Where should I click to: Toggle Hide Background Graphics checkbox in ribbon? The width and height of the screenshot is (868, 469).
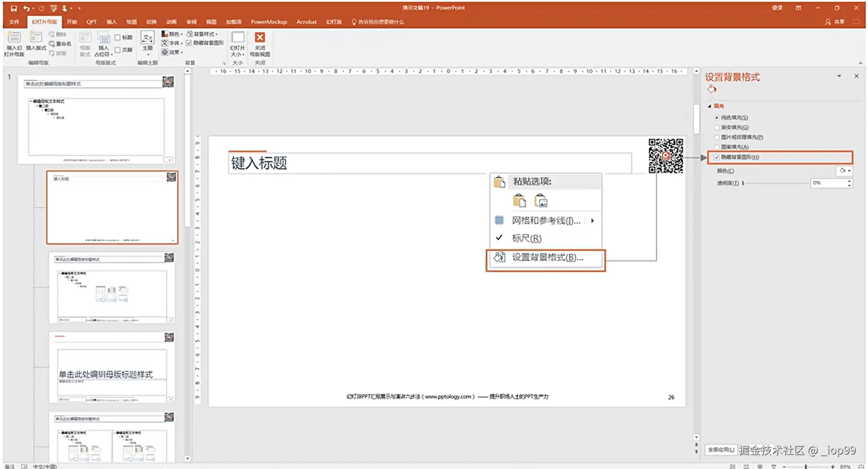tap(189, 43)
